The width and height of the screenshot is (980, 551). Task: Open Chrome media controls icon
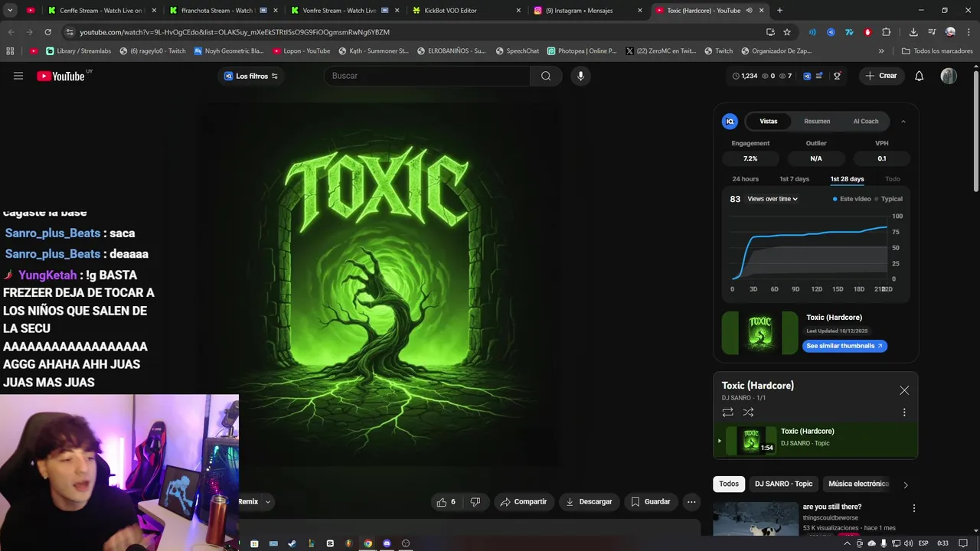point(932,32)
